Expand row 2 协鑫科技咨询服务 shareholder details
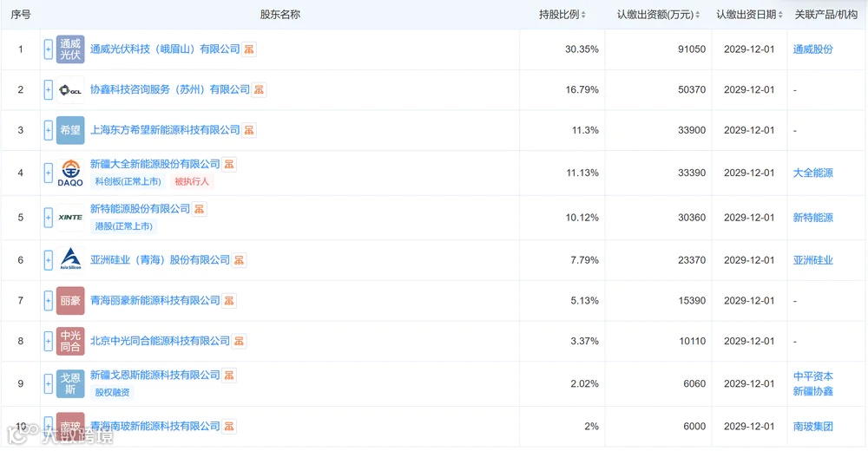868x451 pixels. (48, 89)
